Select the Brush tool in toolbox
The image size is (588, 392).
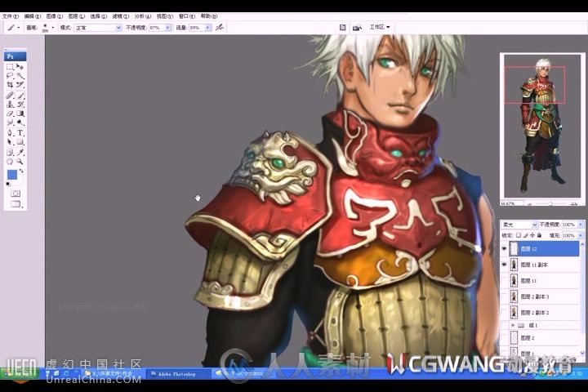(20, 96)
